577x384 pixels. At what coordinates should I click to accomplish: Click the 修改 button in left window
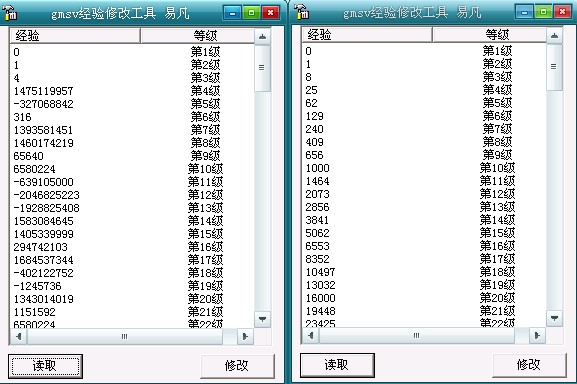[x=237, y=366]
